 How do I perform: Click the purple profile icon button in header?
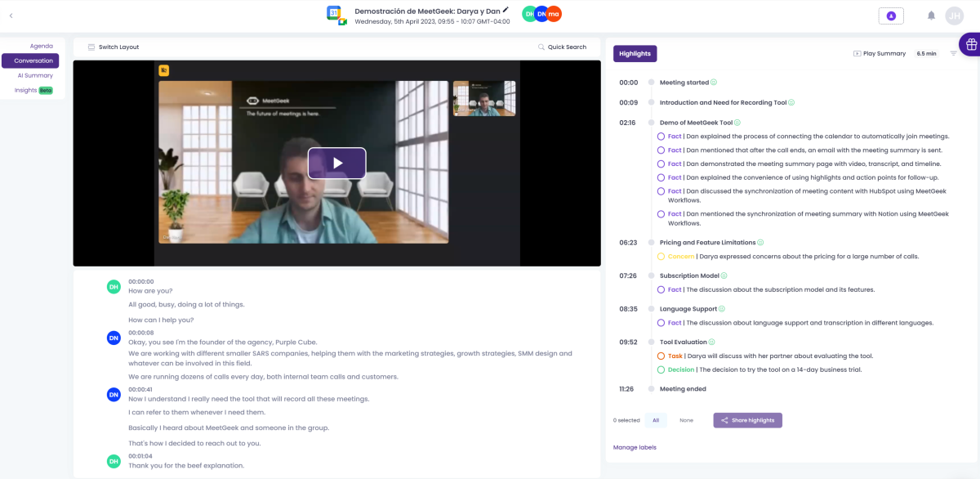tap(891, 16)
